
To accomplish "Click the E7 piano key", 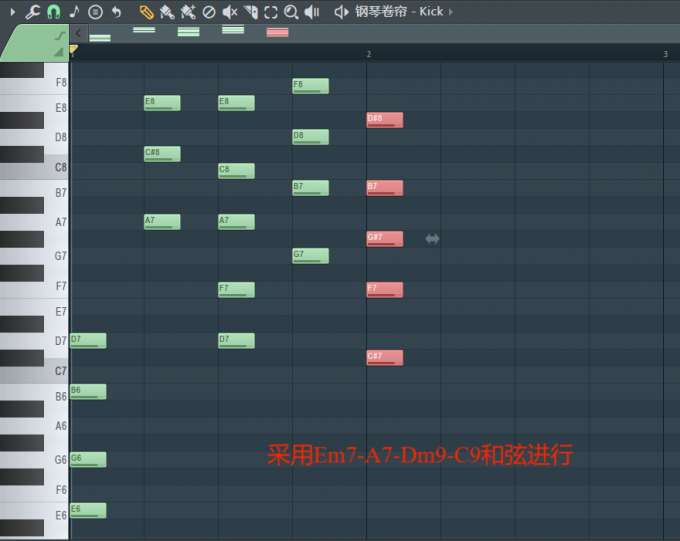I will [x=56, y=311].
